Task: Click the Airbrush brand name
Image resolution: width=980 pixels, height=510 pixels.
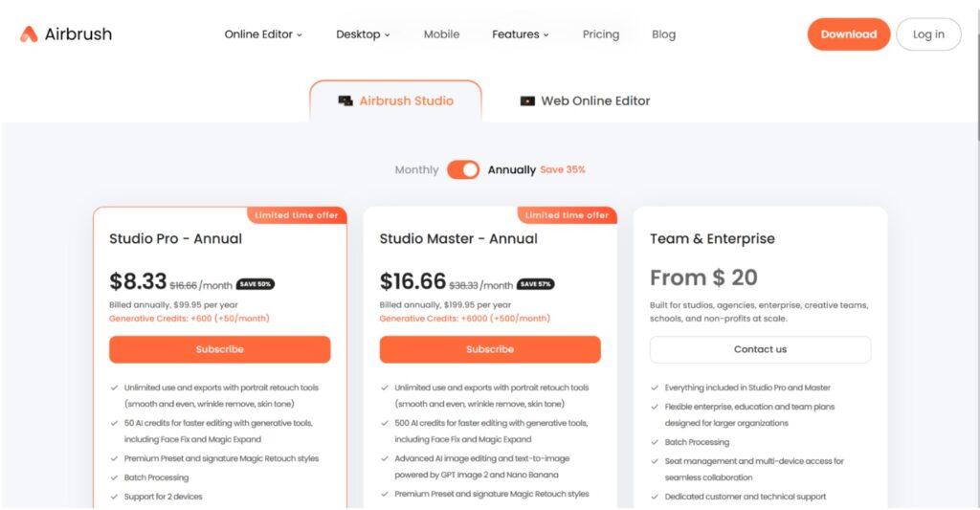Action: [78, 34]
